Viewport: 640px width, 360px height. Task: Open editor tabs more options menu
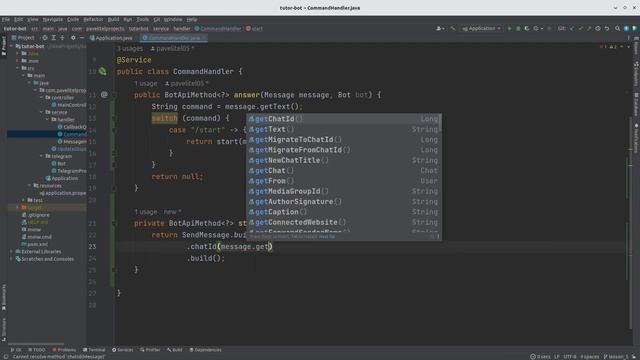tap(628, 38)
